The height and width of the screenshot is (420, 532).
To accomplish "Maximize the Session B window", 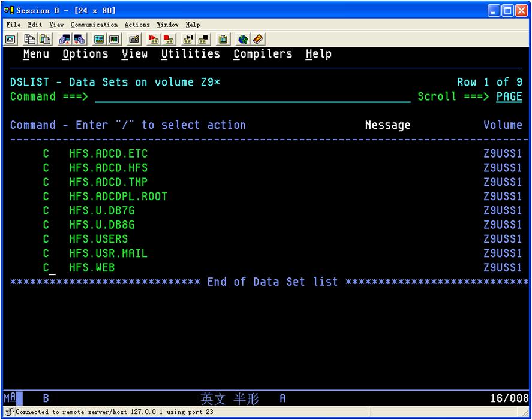I will (x=508, y=11).
